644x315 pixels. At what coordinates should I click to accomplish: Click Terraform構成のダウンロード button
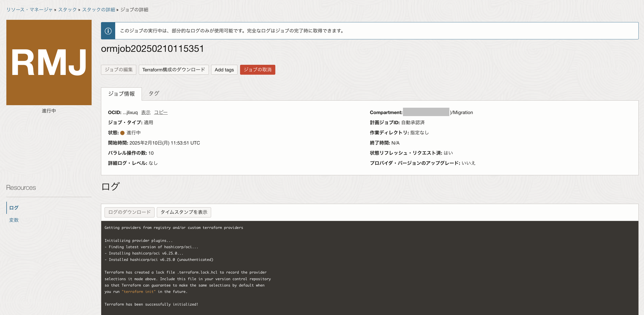174,70
